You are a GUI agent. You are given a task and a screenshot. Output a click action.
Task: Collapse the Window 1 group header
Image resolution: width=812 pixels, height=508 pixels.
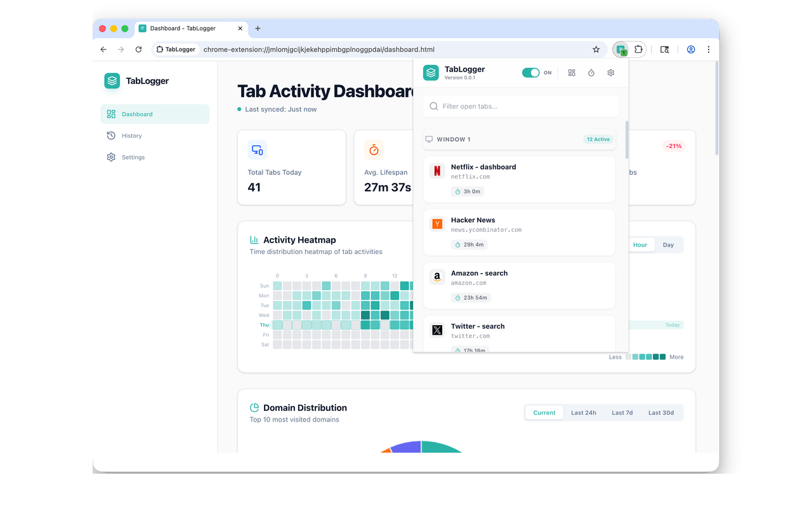coord(519,140)
